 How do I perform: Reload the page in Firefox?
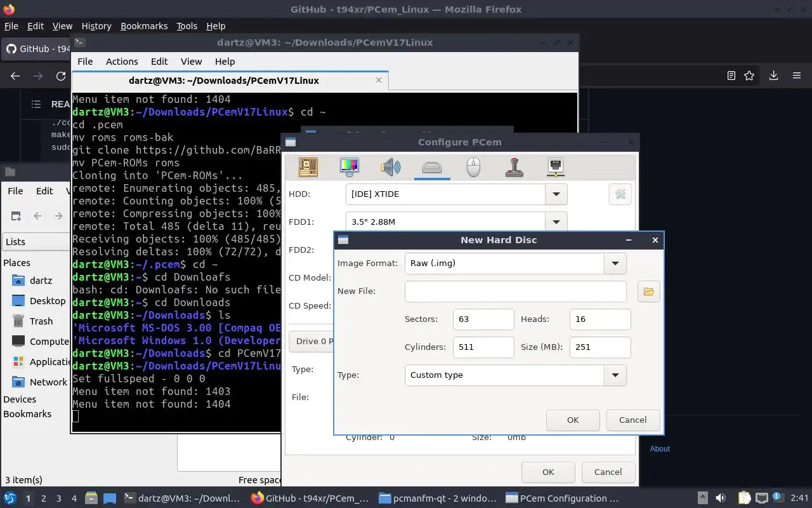(61, 76)
